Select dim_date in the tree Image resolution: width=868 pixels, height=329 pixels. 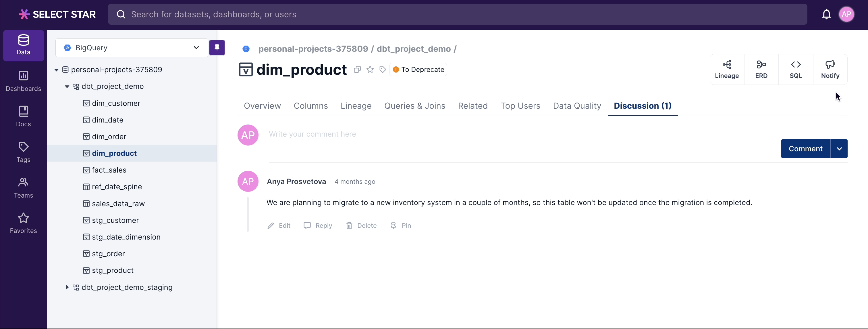click(107, 120)
